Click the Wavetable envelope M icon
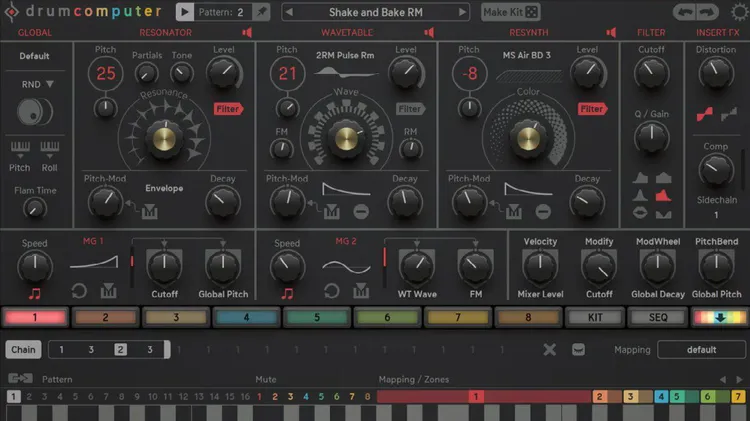This screenshot has width=750, height=421. coord(331,211)
